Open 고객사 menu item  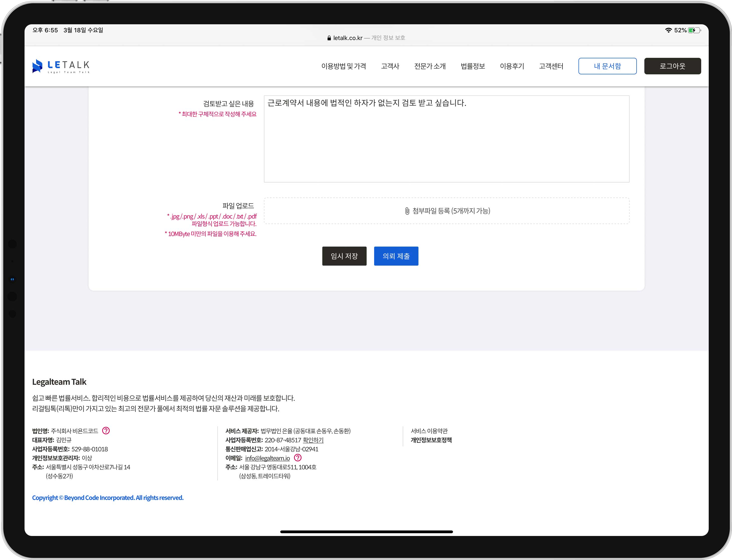coord(390,66)
